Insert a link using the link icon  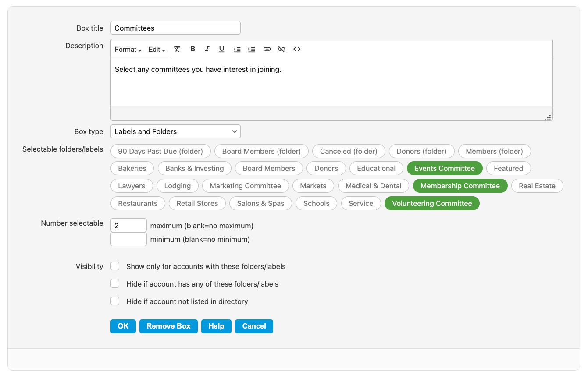267,49
